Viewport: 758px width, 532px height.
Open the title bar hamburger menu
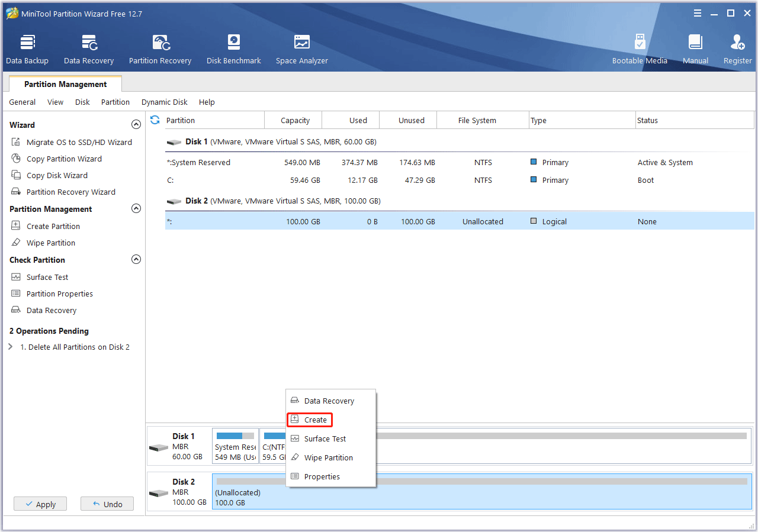click(698, 13)
